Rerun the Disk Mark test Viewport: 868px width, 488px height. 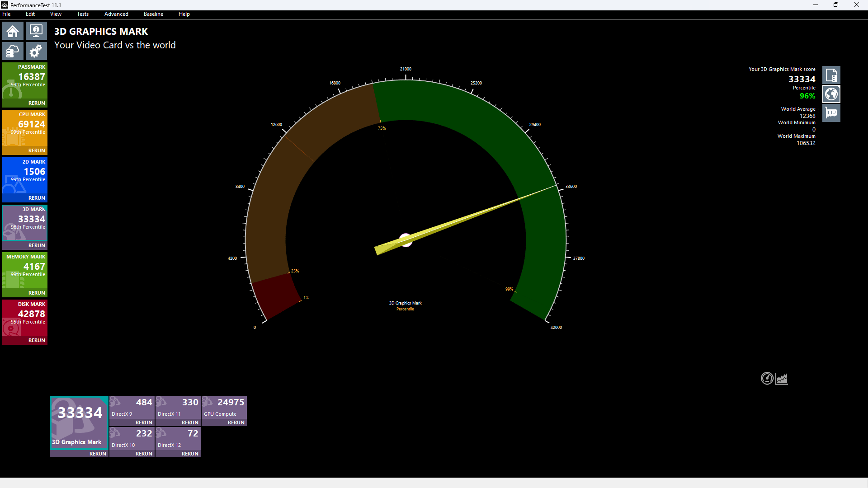point(37,340)
